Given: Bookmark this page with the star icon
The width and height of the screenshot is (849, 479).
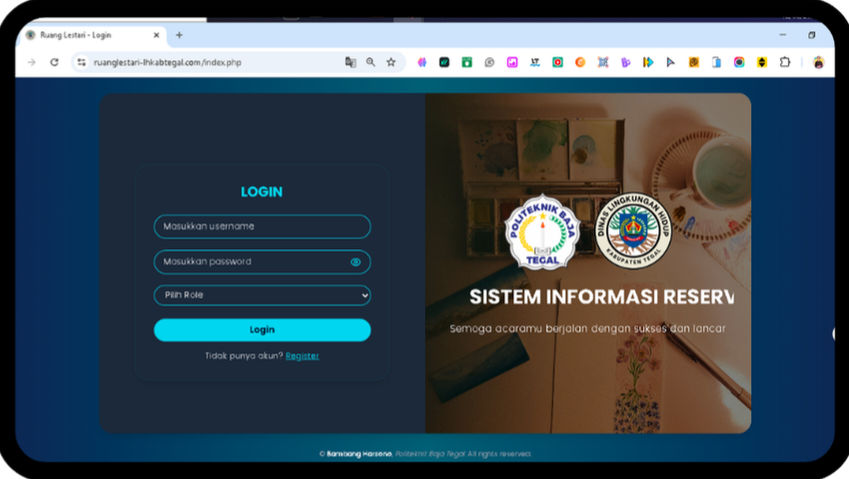Looking at the screenshot, I should click(391, 62).
